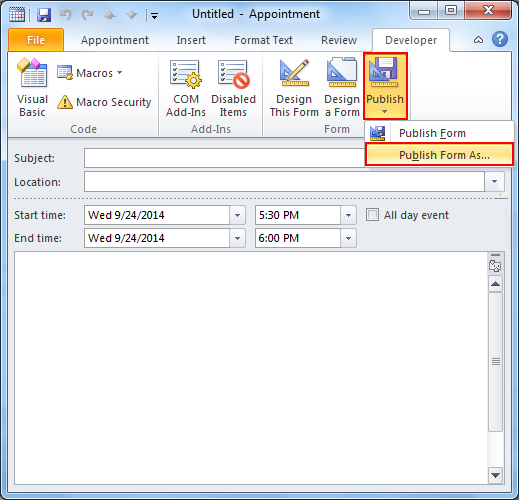This screenshot has height=500, width=519.
Task: Expand the Location dropdown arrow
Action: (494, 182)
